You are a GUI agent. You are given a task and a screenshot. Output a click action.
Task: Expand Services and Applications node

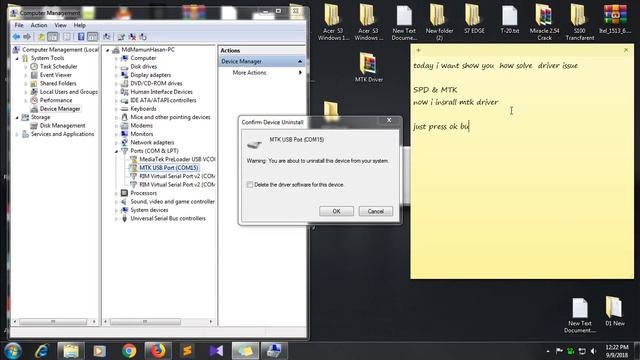[17, 134]
